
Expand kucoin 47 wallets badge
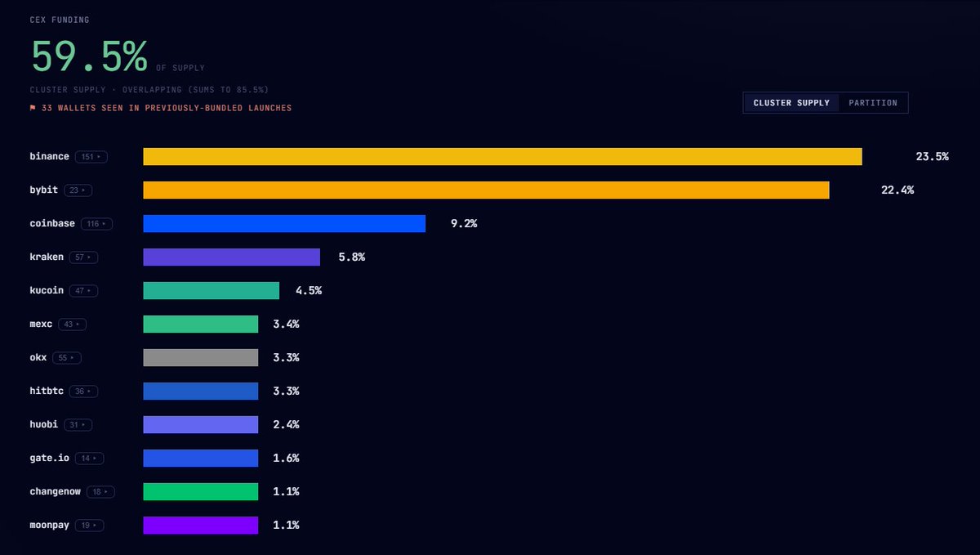tap(83, 290)
